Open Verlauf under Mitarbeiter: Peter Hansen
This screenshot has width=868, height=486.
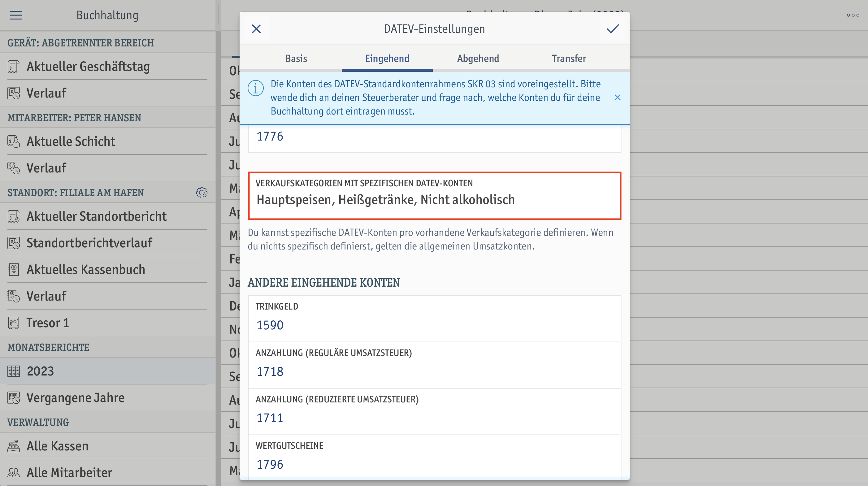[108, 168]
